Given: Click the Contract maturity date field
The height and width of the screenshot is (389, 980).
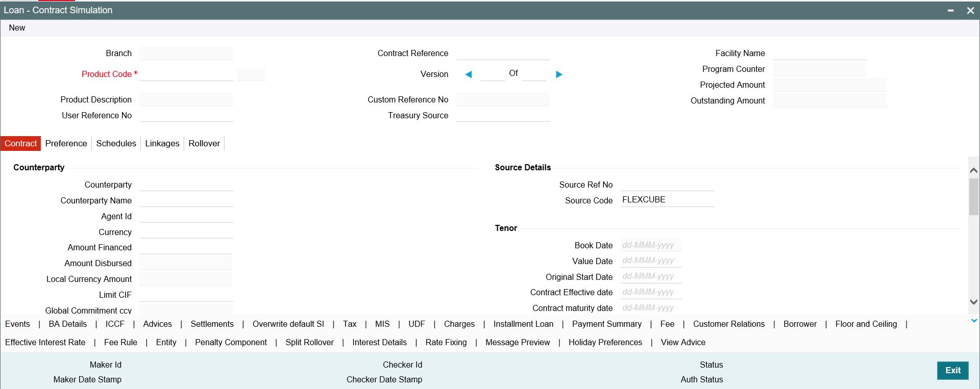Looking at the screenshot, I should tap(651, 308).
